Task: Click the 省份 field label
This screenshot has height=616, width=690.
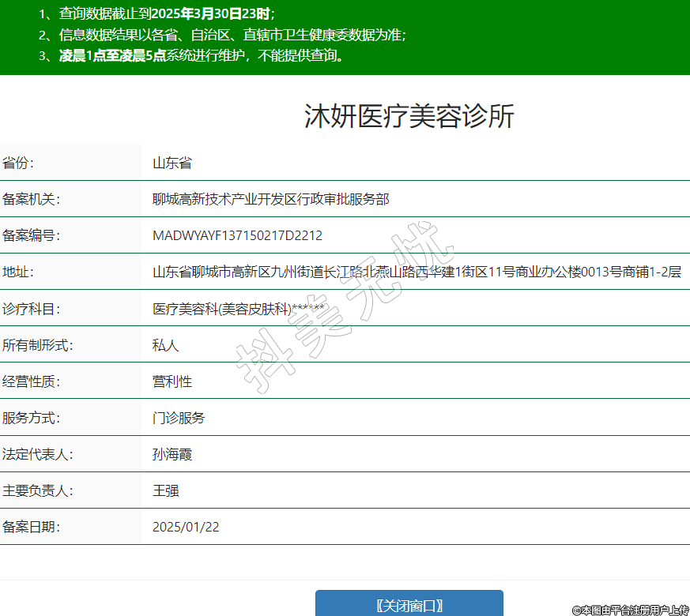Action: tap(18, 163)
